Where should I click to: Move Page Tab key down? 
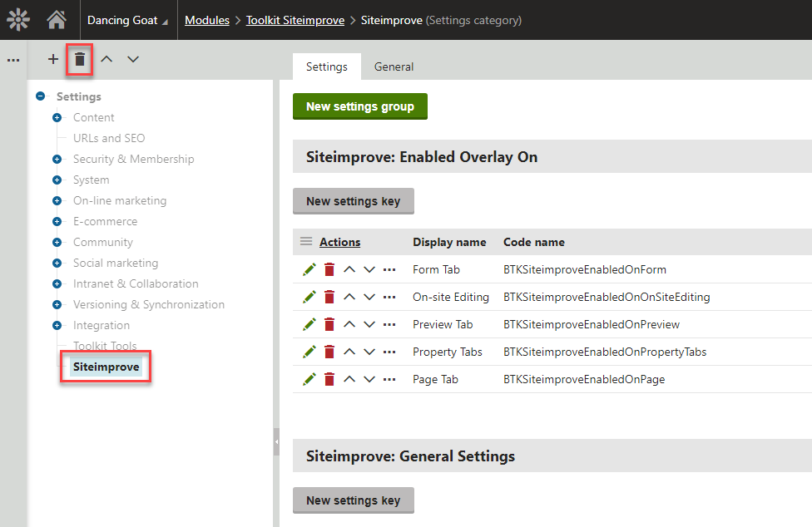pyautogui.click(x=369, y=379)
